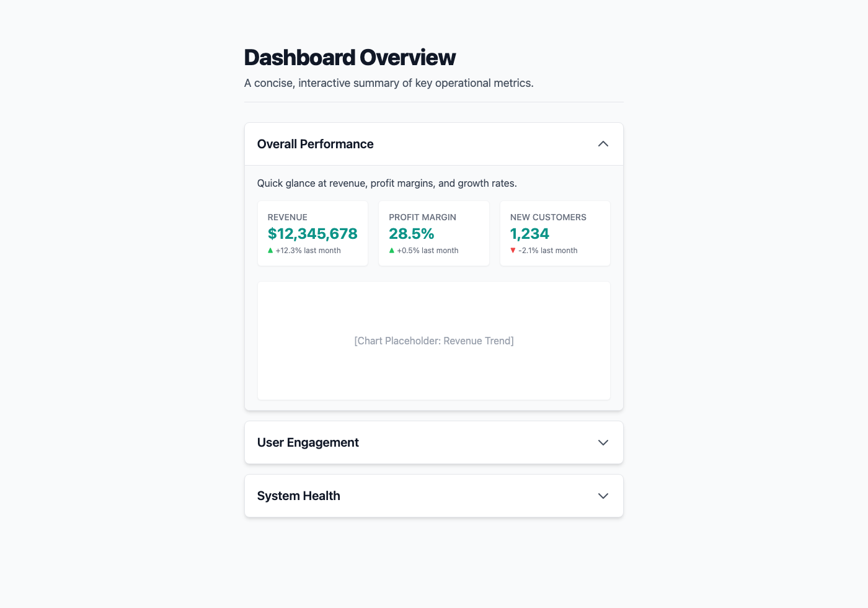Click the System Health header
Viewport: 868px width, 608px height.
(299, 496)
